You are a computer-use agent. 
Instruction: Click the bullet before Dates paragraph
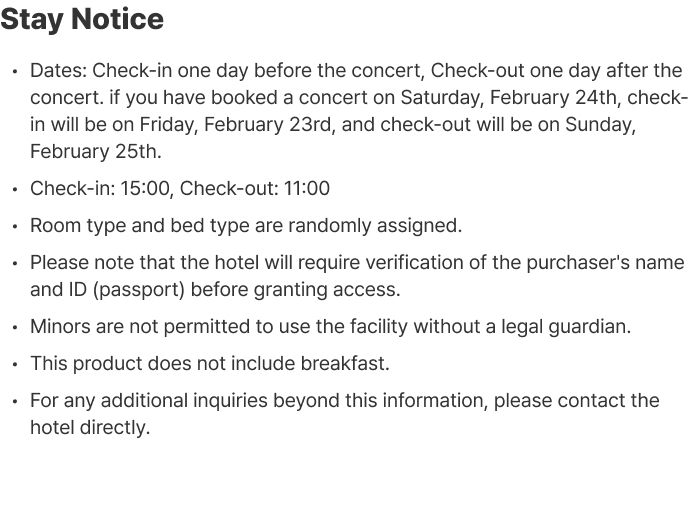click(14, 72)
